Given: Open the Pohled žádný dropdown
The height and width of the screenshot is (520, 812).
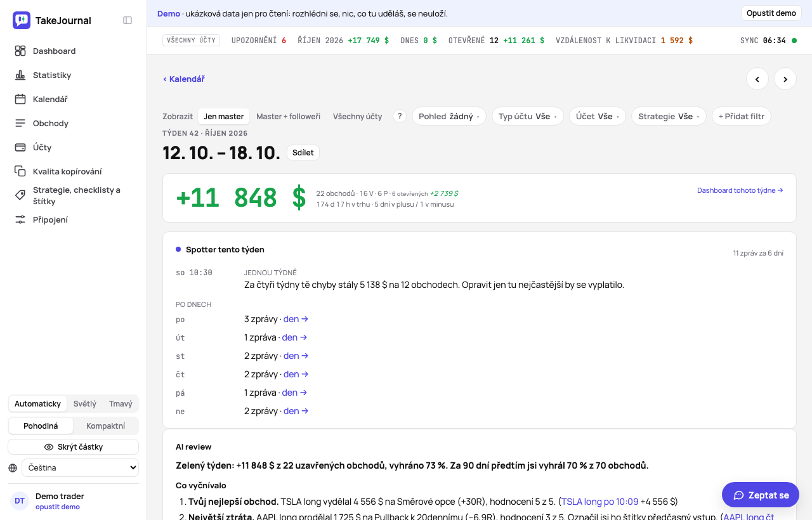Looking at the screenshot, I should tap(449, 117).
